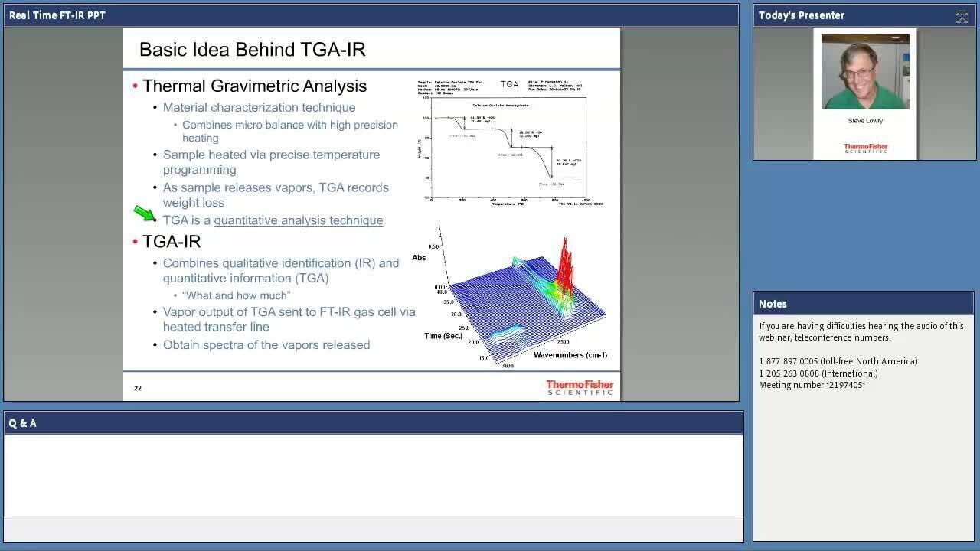Click the International teleconference number
This screenshot has height=551, width=980.
pos(818,373)
